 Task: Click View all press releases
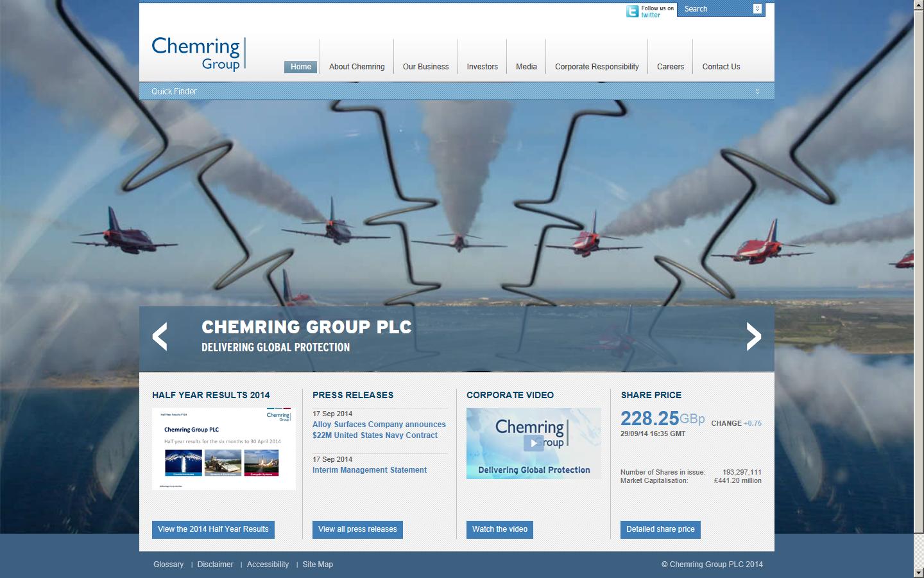point(357,529)
